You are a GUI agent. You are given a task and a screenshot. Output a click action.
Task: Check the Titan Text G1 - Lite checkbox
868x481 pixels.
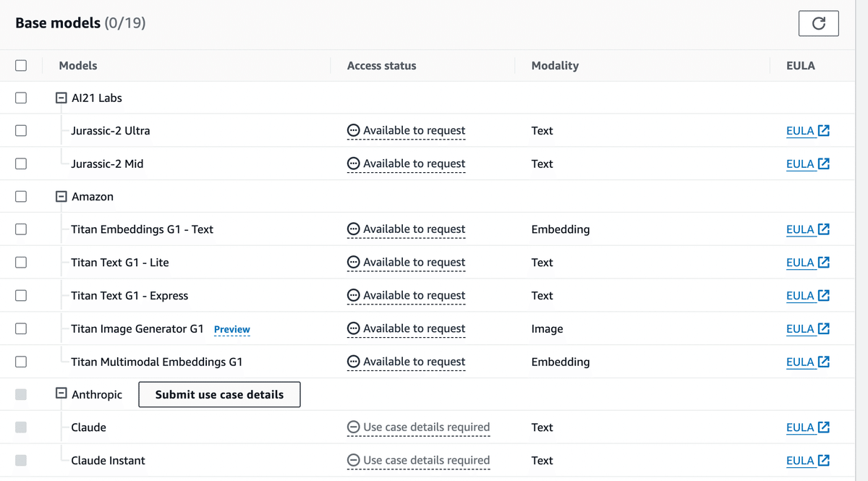point(21,263)
